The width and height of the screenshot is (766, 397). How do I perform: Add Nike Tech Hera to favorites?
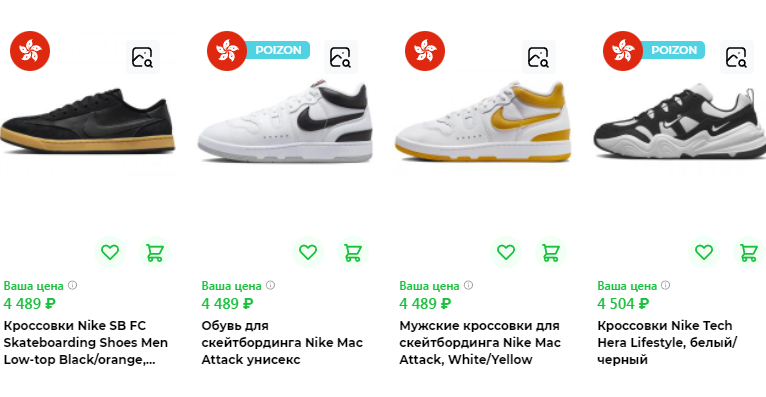click(x=703, y=252)
